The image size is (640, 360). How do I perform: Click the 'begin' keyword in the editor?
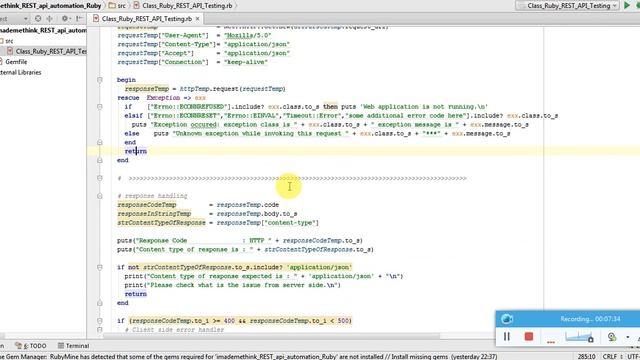[x=126, y=80]
